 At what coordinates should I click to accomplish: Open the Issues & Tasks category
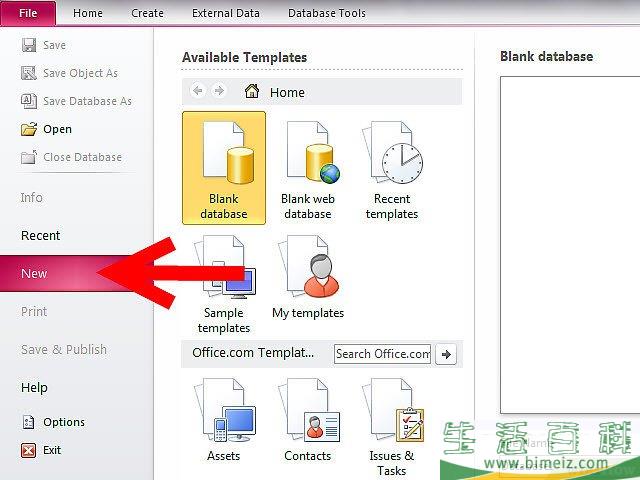click(392, 427)
